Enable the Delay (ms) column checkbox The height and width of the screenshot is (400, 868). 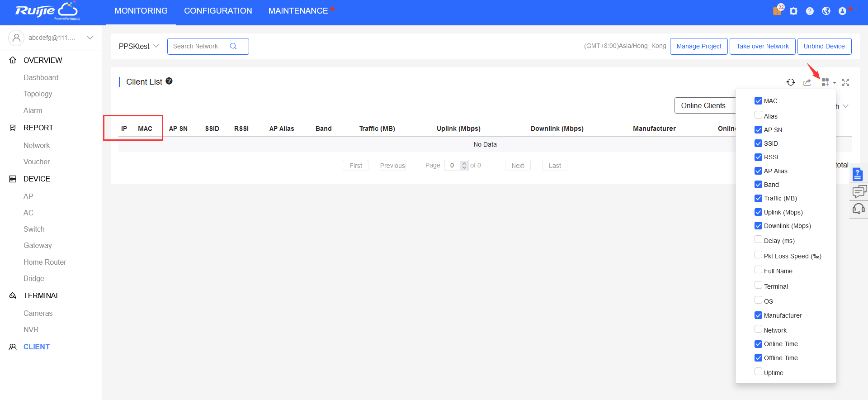(758, 240)
